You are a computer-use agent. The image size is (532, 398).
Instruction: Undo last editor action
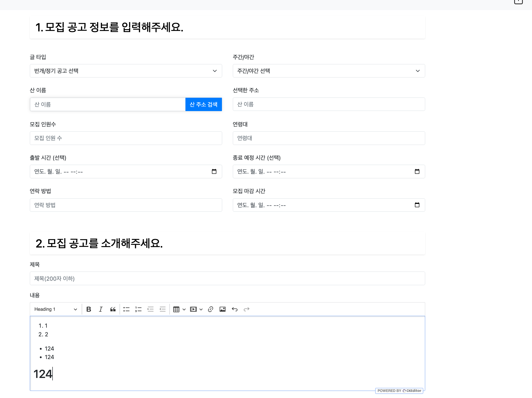click(x=234, y=309)
